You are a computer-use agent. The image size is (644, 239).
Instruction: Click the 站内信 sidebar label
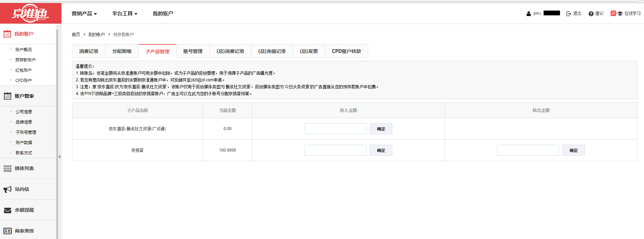(x=22, y=189)
